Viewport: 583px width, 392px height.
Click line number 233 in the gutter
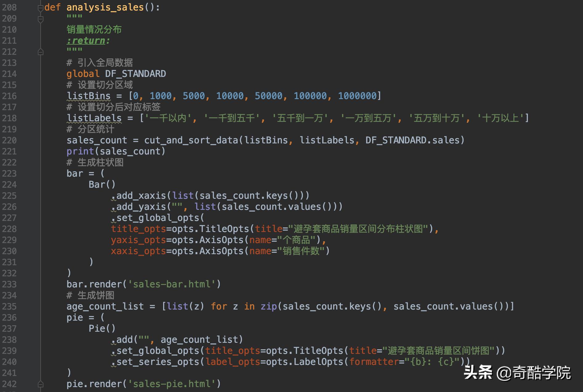pos(10,284)
